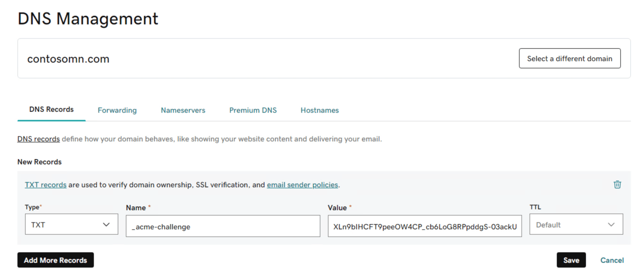Screen dimensions: 644x280
Task: Click the Select a different domain button
Action: [569, 58]
